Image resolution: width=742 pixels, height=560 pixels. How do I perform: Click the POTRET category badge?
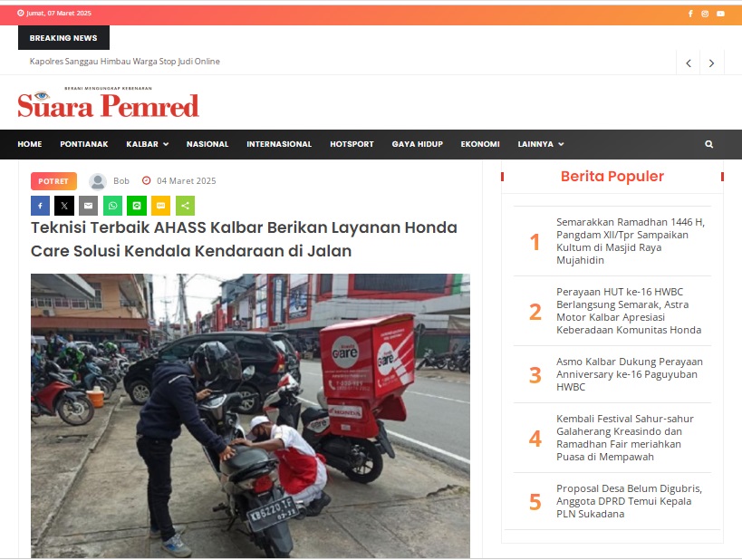tap(53, 181)
